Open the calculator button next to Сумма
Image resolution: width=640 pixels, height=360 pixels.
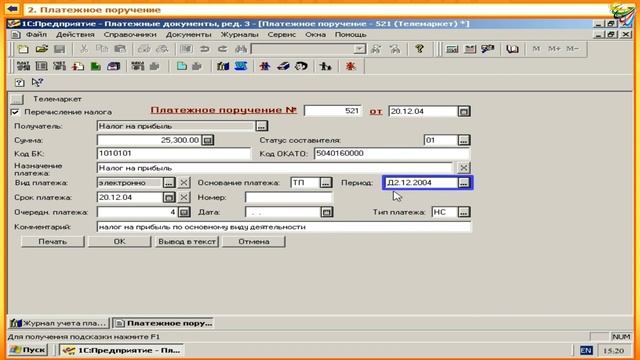click(x=208, y=140)
